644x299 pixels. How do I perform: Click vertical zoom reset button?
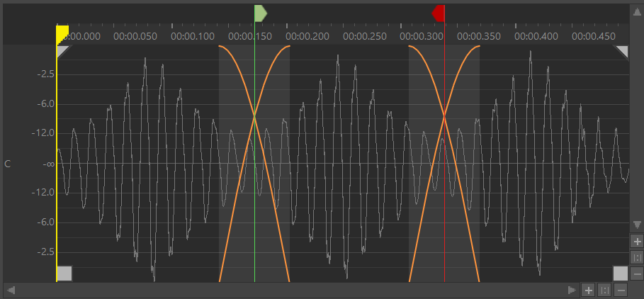click(x=637, y=257)
